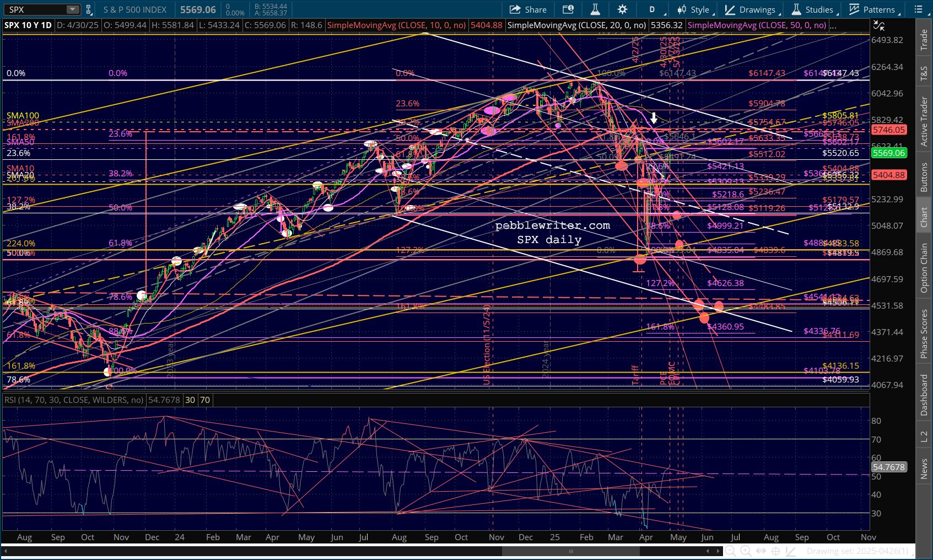This screenshot has width=933, height=560.
Task: Click the pan crosshair icon
Action: pyautogui.click(x=775, y=551)
